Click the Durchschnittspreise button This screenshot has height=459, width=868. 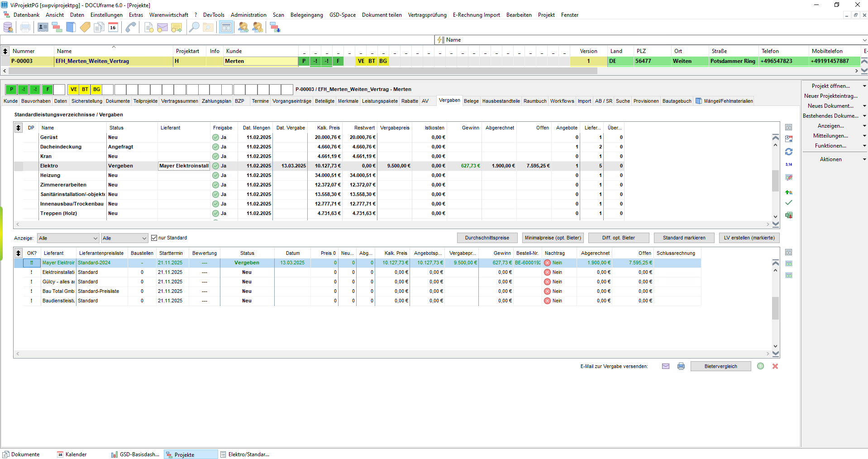(x=487, y=238)
